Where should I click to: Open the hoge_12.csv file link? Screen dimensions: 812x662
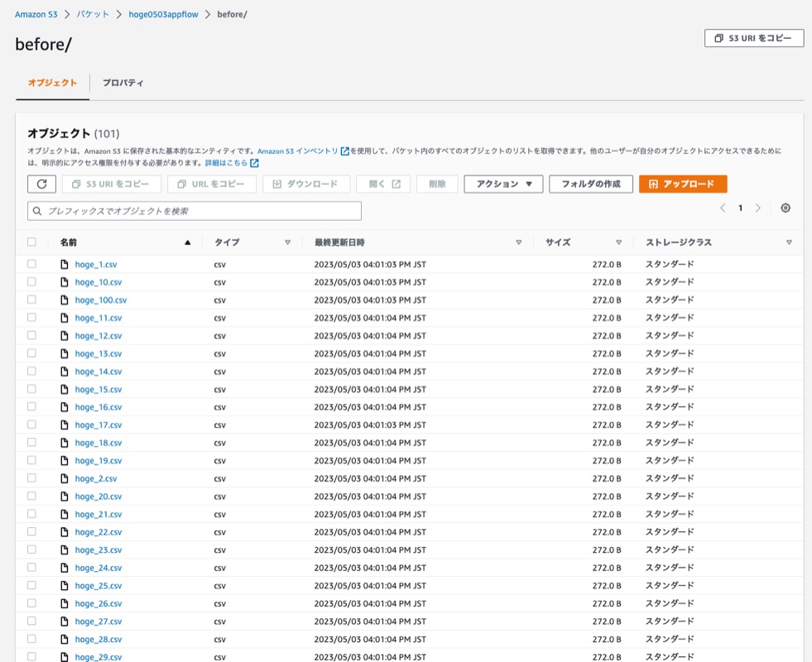(98, 336)
